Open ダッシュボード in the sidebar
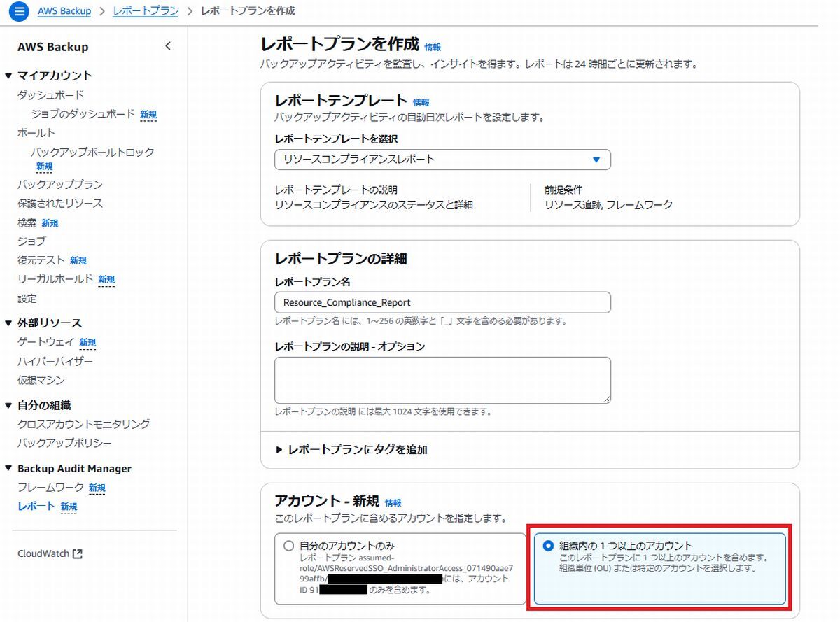The image size is (840, 622). (x=50, y=95)
